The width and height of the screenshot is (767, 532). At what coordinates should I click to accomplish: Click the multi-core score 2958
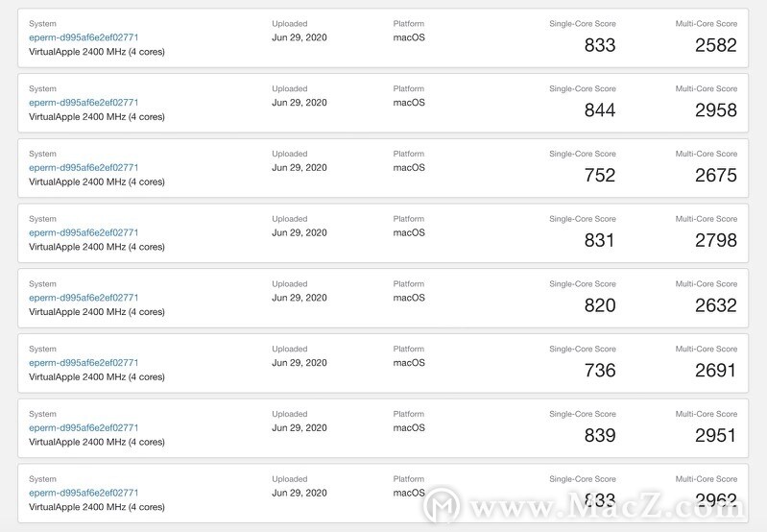(715, 110)
